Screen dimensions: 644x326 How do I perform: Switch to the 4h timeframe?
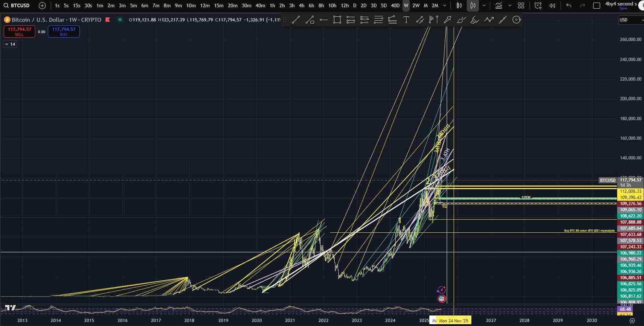coord(301,5)
